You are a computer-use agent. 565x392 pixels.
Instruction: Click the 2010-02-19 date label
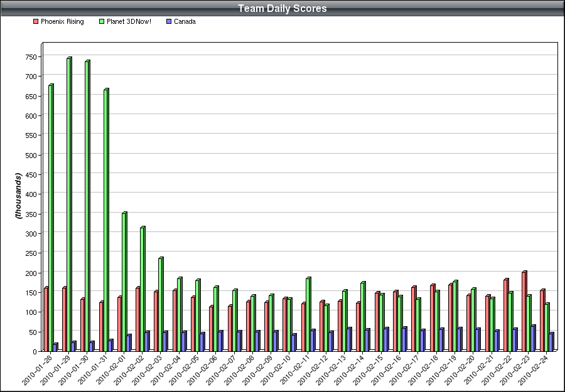pos(442,369)
